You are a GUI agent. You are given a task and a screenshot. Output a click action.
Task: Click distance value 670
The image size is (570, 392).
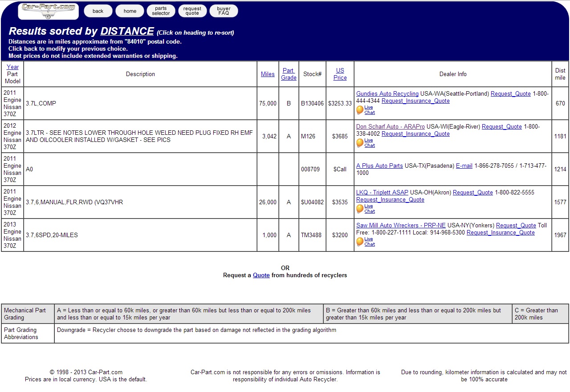560,104
